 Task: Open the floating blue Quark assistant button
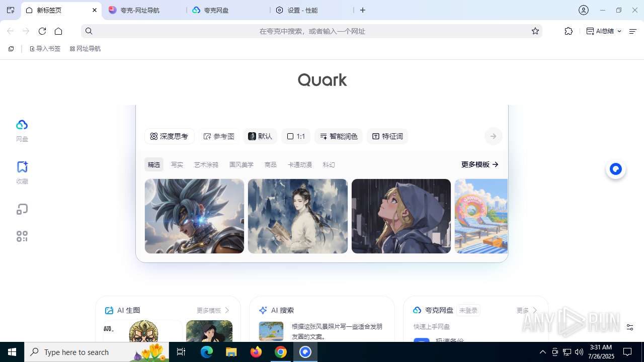tap(616, 169)
